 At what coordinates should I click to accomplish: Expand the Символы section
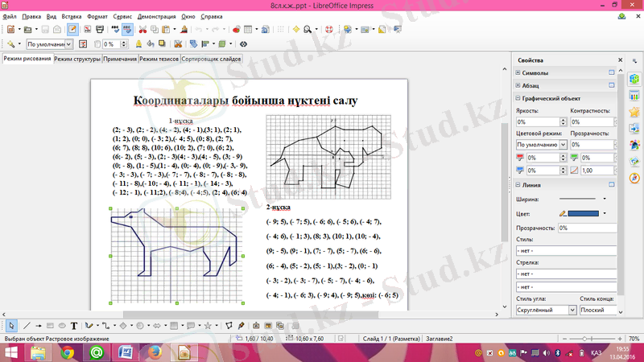(517, 72)
